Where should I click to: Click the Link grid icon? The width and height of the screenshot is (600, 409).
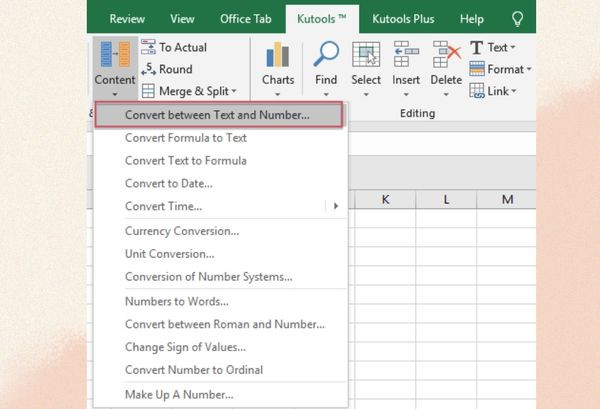click(x=477, y=91)
